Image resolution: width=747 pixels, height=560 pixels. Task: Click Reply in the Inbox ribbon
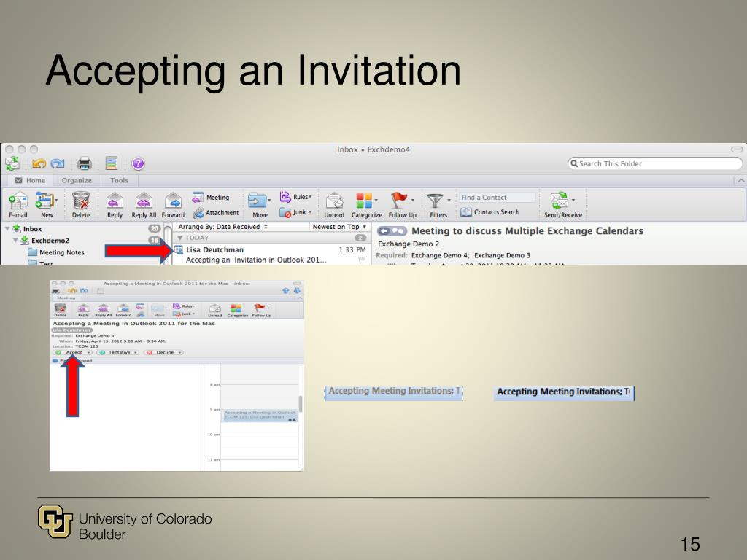[115, 205]
